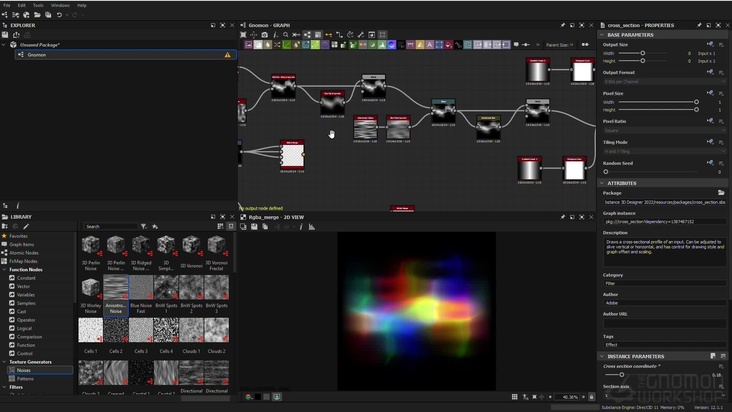The image size is (732, 412).
Task: Open the Help menu
Action: point(82,5)
